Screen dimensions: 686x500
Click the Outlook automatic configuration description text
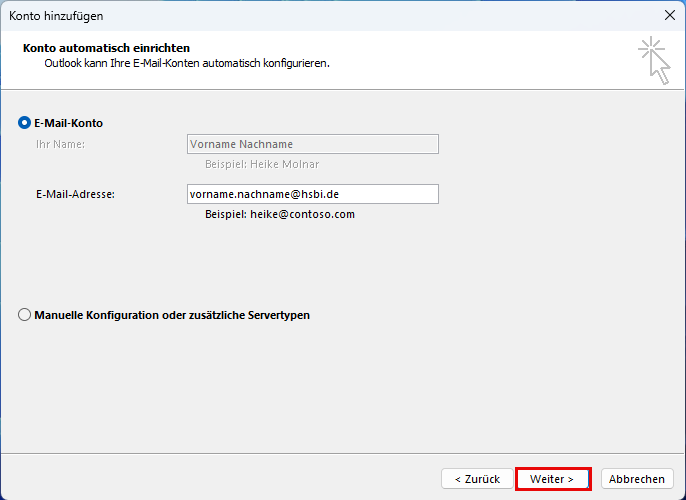pyautogui.click(x=187, y=63)
